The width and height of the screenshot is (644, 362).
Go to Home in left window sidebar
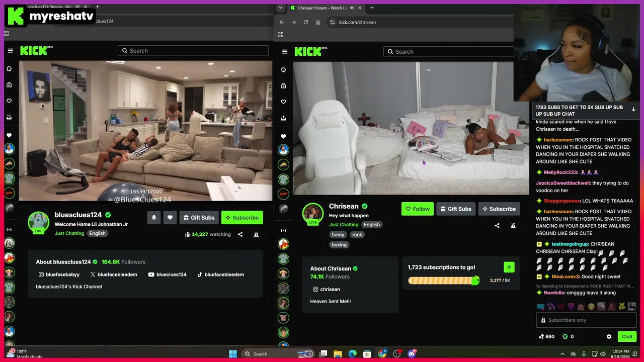(9, 69)
